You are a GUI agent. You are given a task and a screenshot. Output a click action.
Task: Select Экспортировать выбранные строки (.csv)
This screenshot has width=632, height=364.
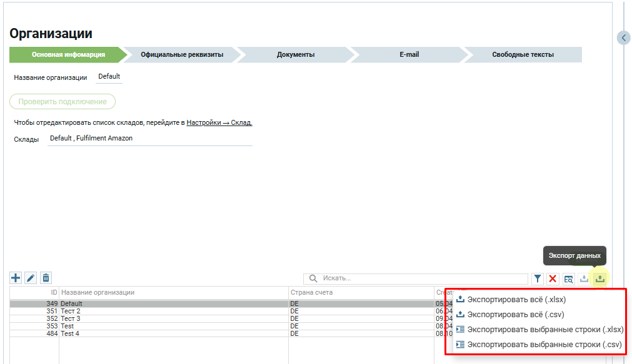543,345
